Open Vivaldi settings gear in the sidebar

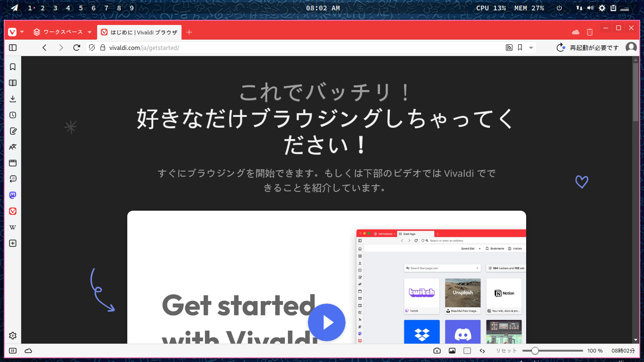[13, 336]
